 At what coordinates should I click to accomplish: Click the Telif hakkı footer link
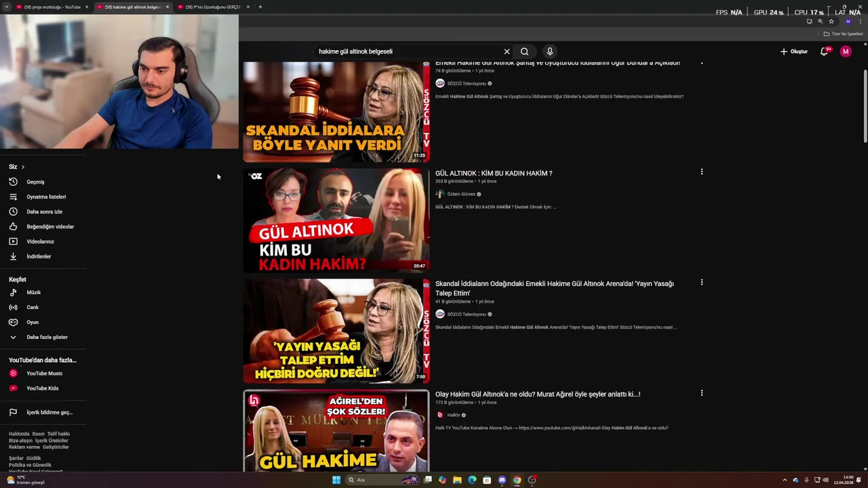click(x=58, y=434)
